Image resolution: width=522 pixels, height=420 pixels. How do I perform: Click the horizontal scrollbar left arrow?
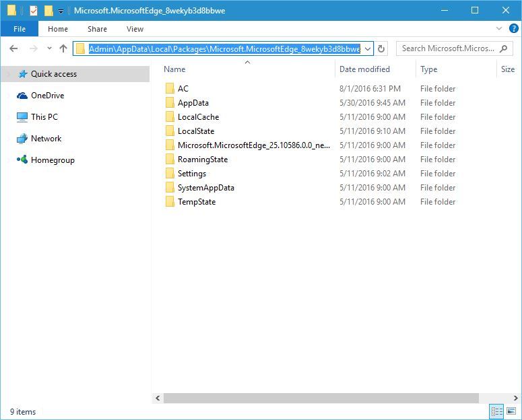click(158, 398)
